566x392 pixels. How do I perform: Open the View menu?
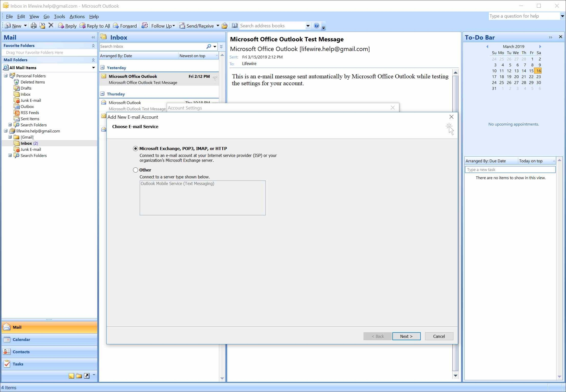pos(34,16)
